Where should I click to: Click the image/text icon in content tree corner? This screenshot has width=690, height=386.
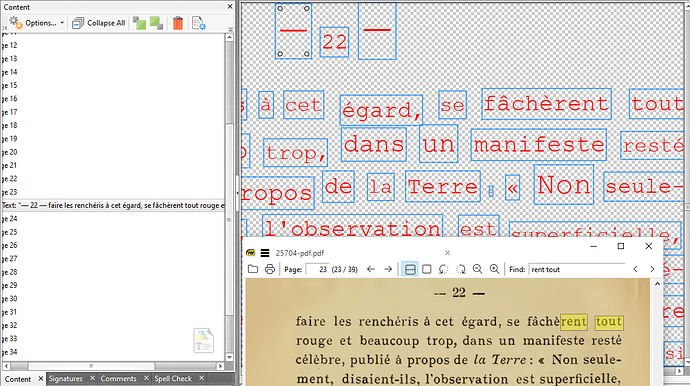click(203, 340)
